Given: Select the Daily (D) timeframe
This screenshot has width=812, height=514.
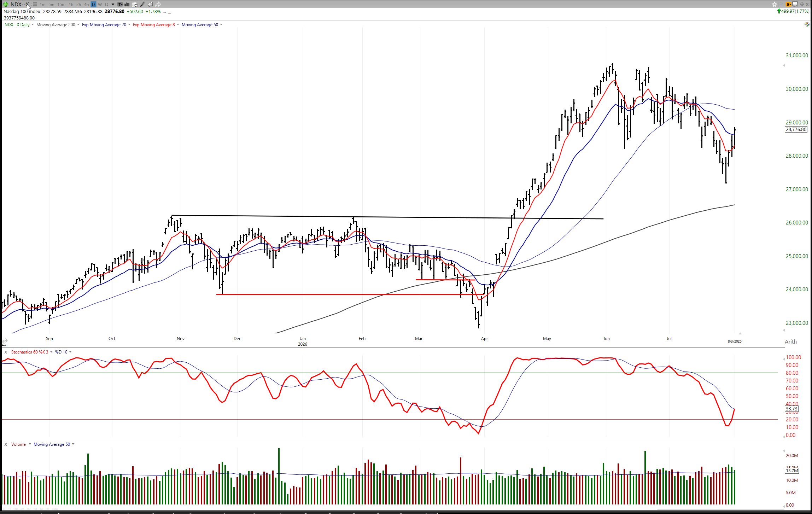Looking at the screenshot, I should pyautogui.click(x=93, y=5).
